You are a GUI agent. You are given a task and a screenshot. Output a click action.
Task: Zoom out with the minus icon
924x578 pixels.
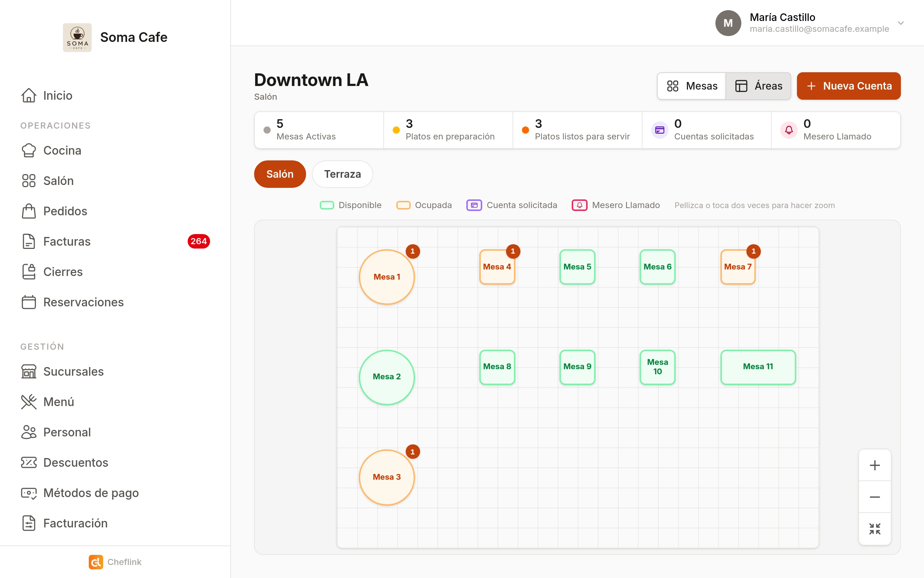coord(875,497)
